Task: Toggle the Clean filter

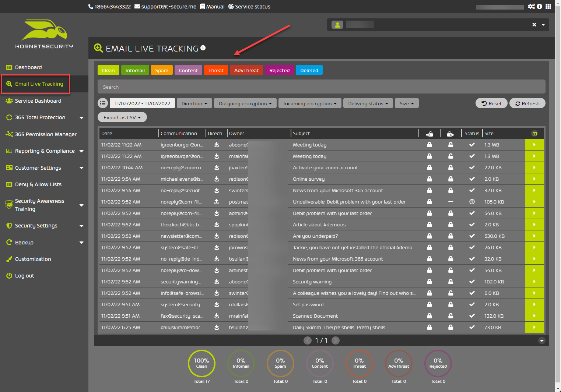Action: point(108,70)
